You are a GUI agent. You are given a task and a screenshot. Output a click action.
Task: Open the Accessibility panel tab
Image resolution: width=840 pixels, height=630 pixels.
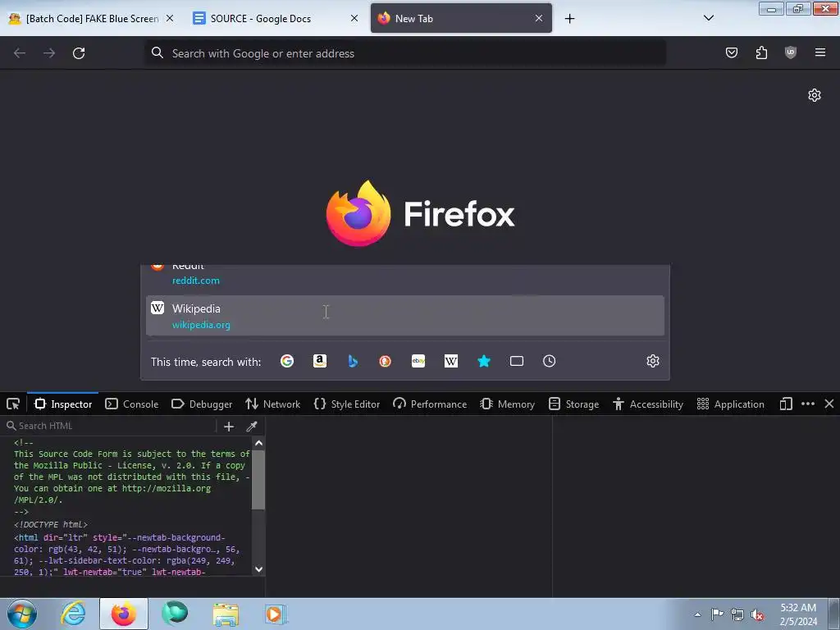tap(648, 404)
